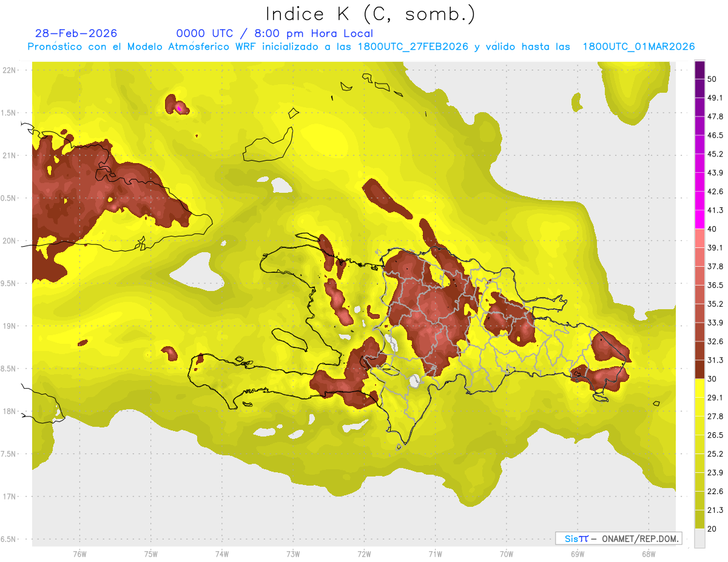Image resolution: width=728 pixels, height=562 pixels.
Task: Click the "SisTT - ONAMET/REP.DOM." logo box
Action: 618,538
